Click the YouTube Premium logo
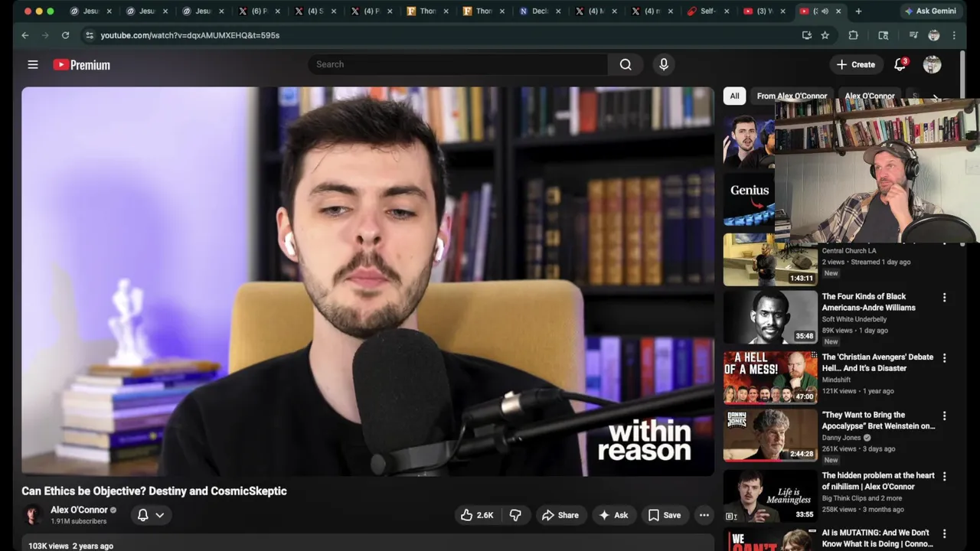 click(82, 65)
